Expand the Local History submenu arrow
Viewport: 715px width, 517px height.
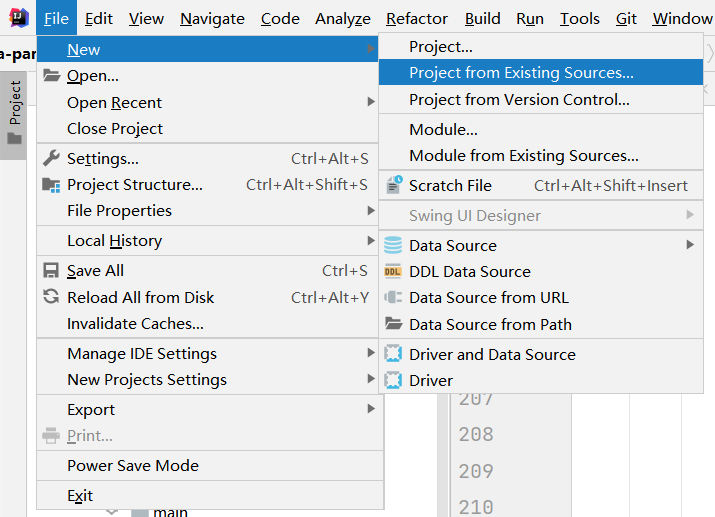click(371, 240)
